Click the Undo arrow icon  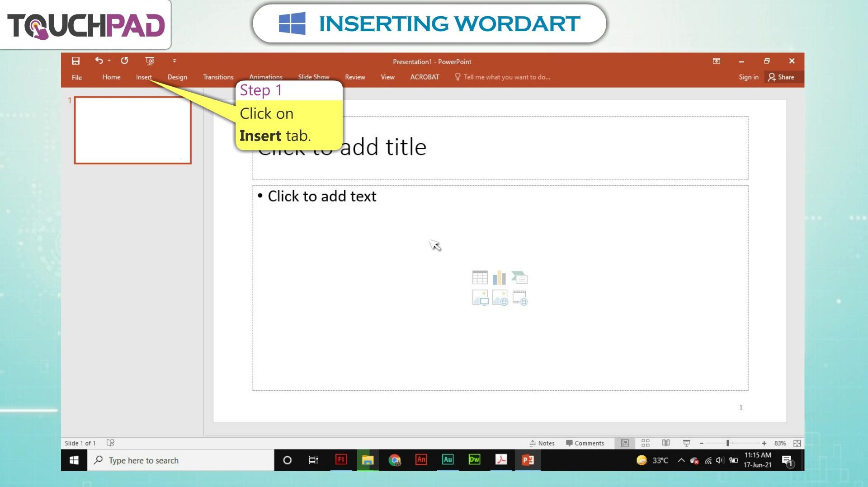coord(99,61)
